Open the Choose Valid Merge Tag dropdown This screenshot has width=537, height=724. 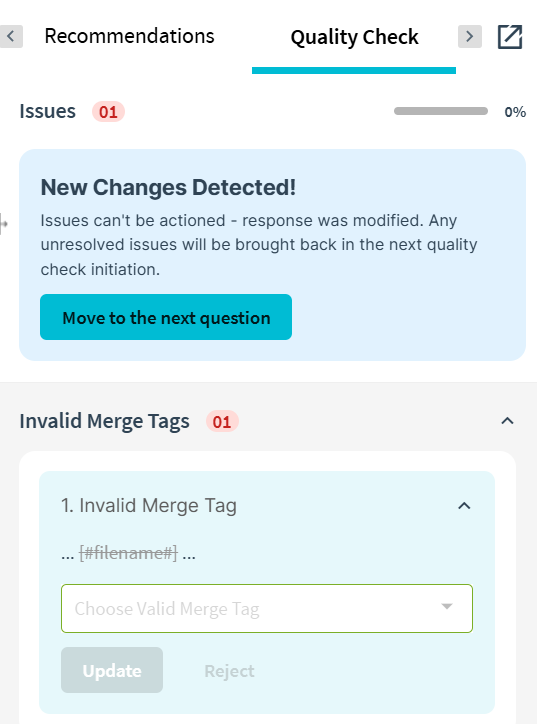tap(267, 609)
